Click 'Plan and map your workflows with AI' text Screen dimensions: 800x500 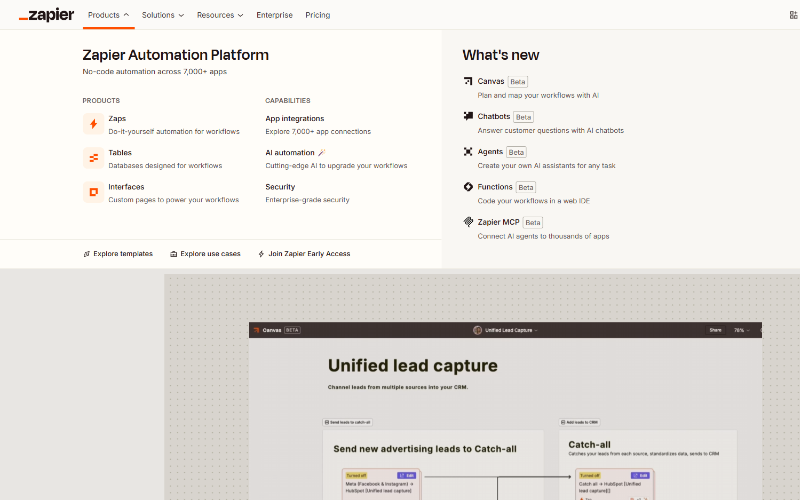pyautogui.click(x=538, y=95)
